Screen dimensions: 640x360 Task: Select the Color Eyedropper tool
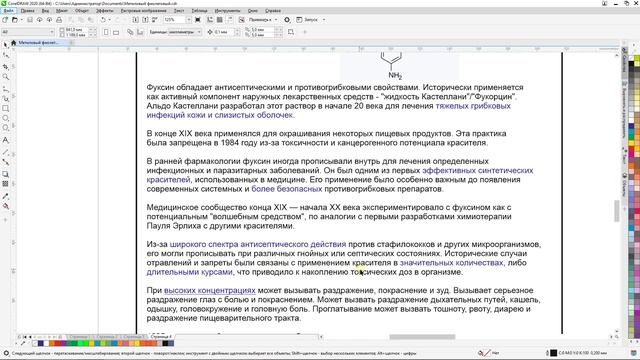(x=6, y=196)
